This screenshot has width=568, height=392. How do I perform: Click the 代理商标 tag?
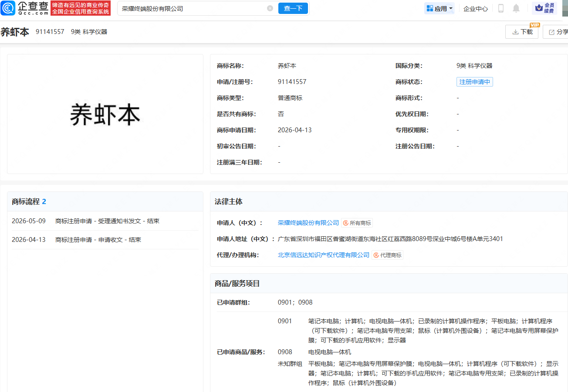pyautogui.click(x=387, y=255)
